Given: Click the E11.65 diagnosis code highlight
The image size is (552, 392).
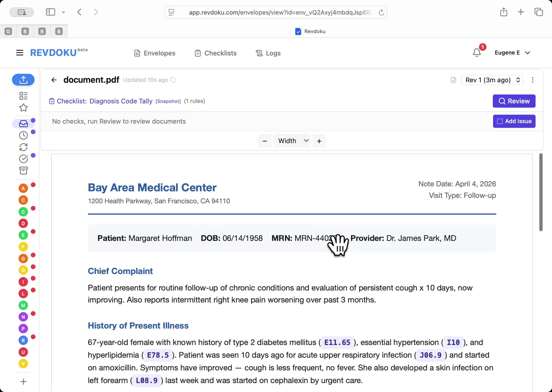Looking at the screenshot, I should [x=337, y=342].
